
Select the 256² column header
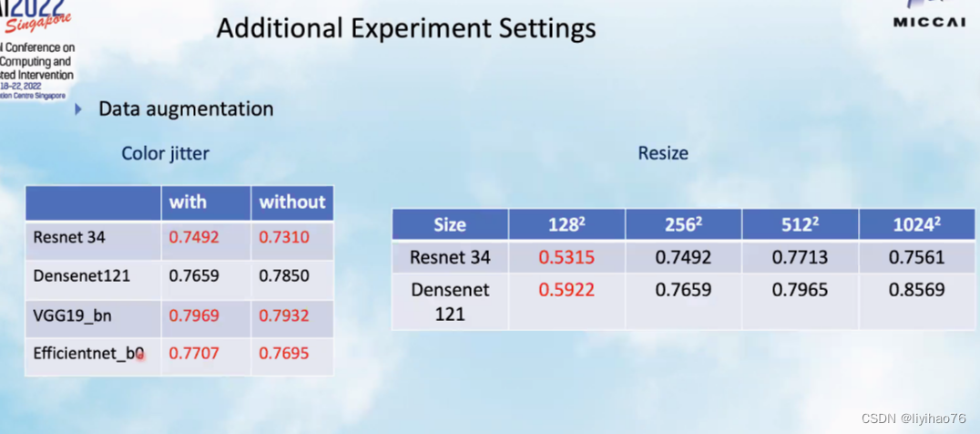(x=683, y=224)
